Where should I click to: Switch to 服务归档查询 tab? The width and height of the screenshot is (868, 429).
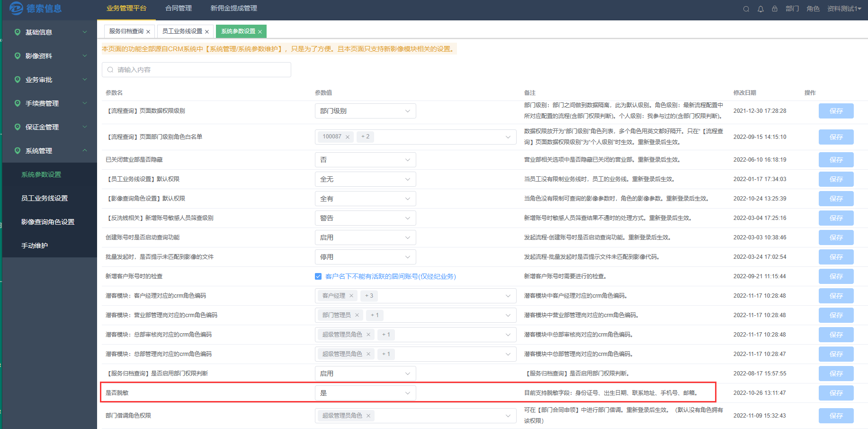(x=126, y=31)
